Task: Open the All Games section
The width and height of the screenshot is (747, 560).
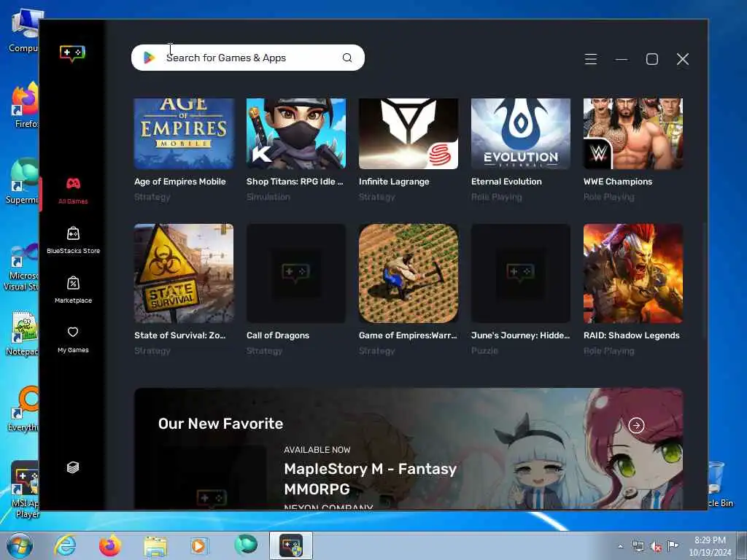Action: tap(73, 191)
